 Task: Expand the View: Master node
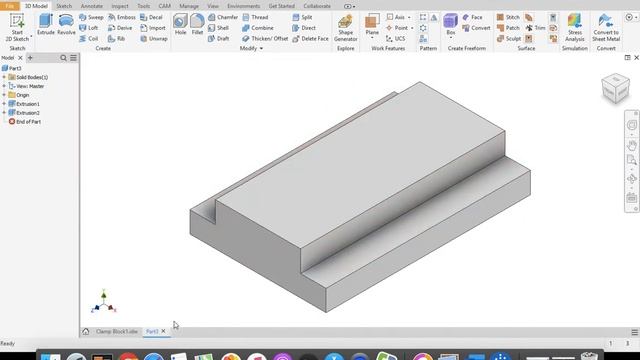[x=4, y=86]
